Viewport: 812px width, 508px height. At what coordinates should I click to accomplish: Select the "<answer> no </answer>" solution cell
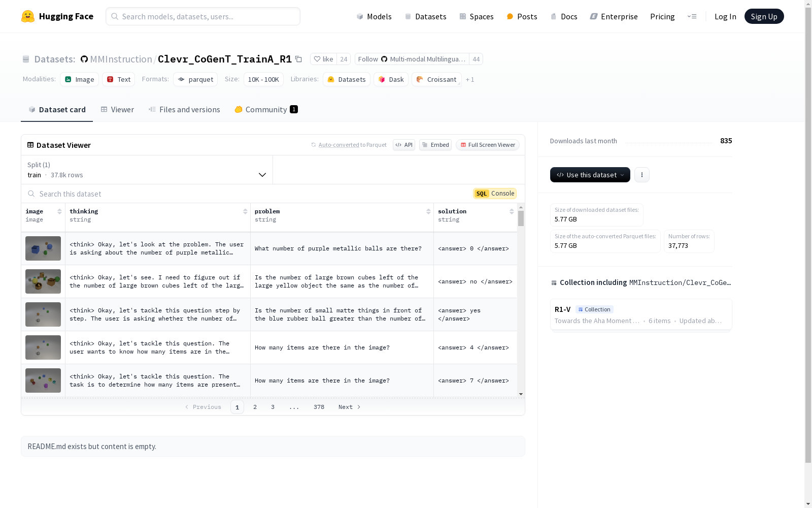[476, 281]
